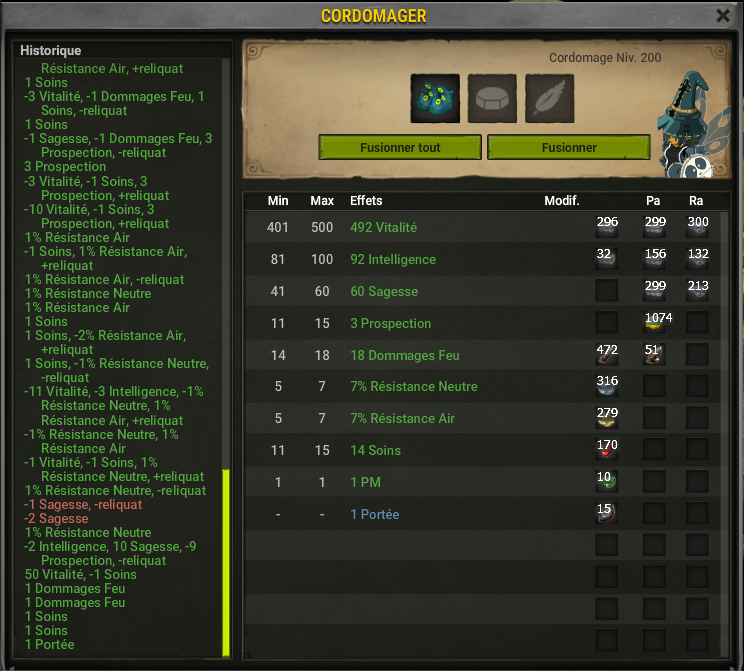
Task: Select the Dommages Feu rune showing 472
Action: point(607,354)
